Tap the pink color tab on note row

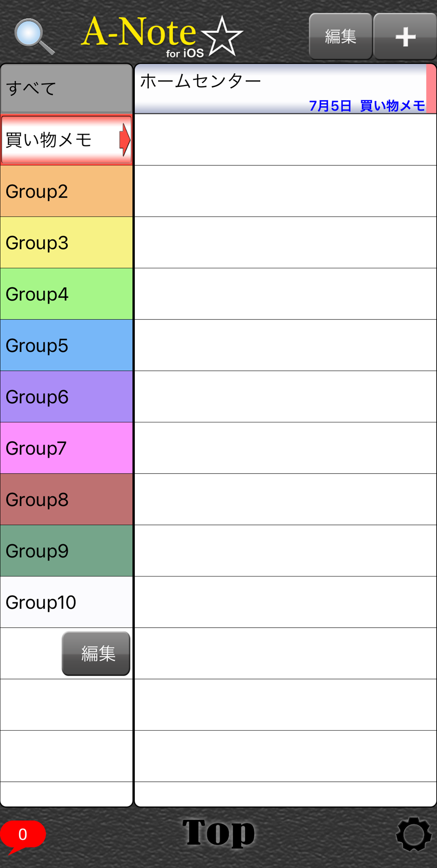point(431,89)
